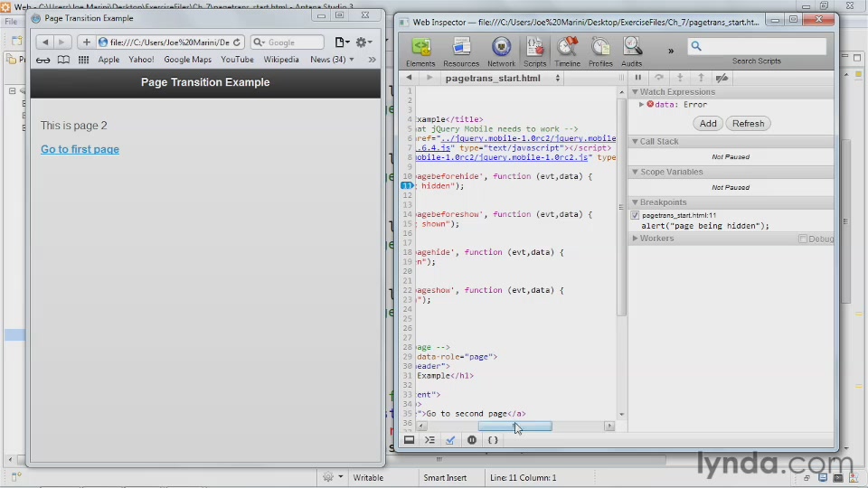Collapse the Call Stack section
The height and width of the screenshot is (488, 868).
point(635,142)
